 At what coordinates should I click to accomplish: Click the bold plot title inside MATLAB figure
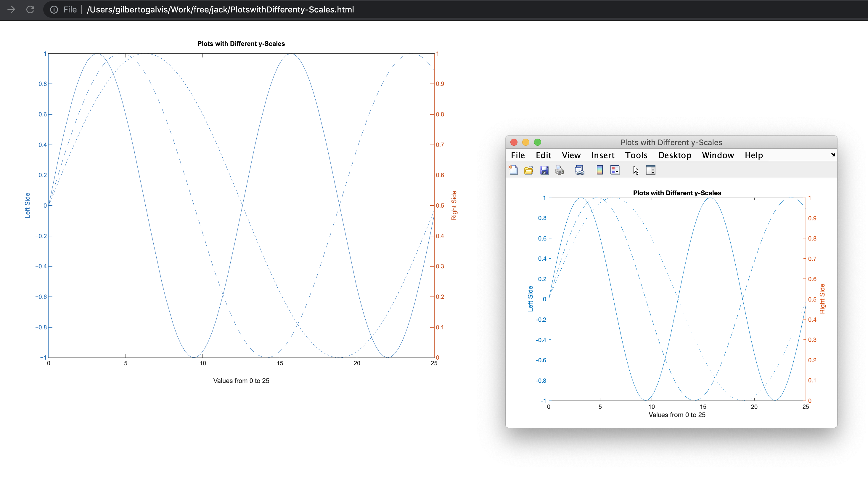(x=677, y=193)
